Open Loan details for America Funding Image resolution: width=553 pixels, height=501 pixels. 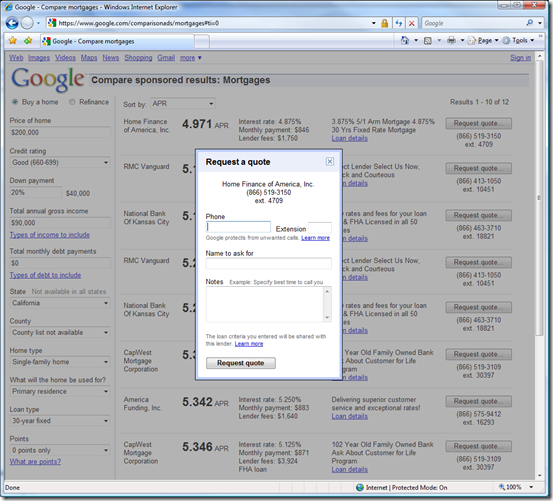pos(350,416)
